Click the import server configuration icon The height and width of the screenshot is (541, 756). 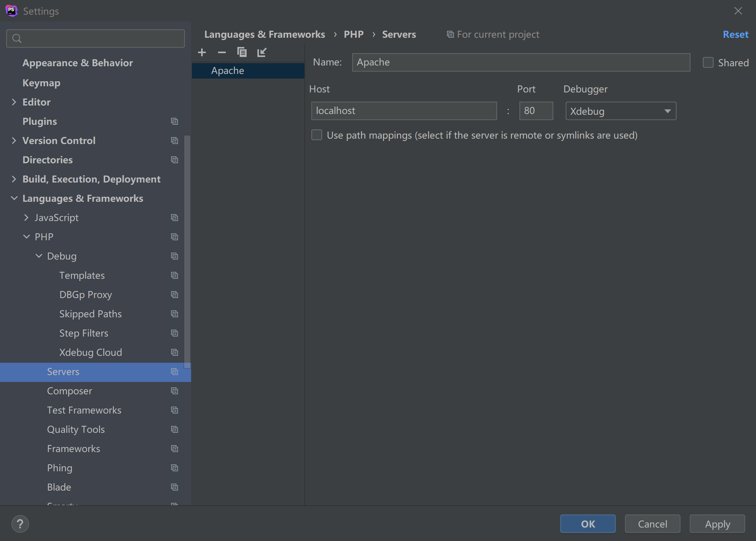pos(262,52)
